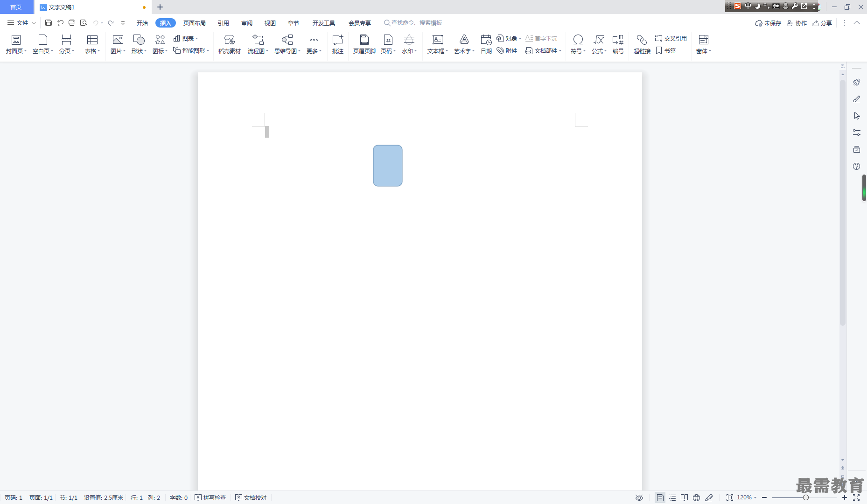
Task: Open the 文档部件 dropdown
Action: [544, 50]
